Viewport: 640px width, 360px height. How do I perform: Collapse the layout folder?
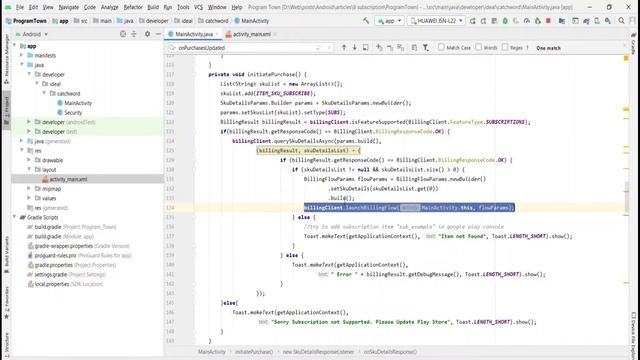click(x=29, y=169)
